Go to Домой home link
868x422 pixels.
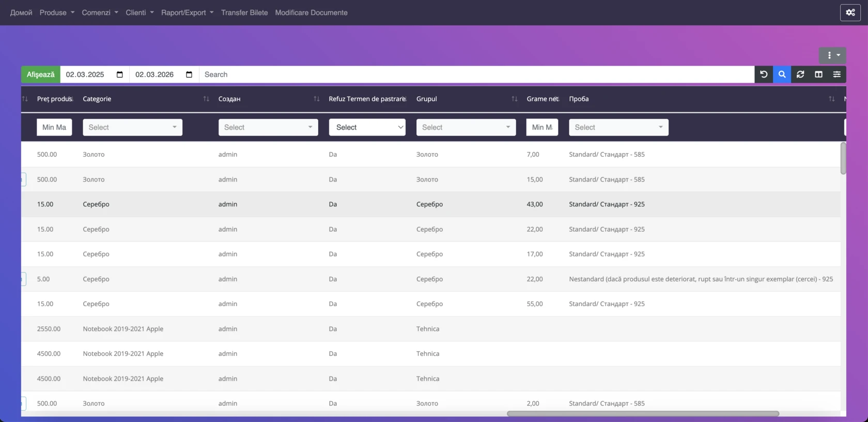coord(21,12)
